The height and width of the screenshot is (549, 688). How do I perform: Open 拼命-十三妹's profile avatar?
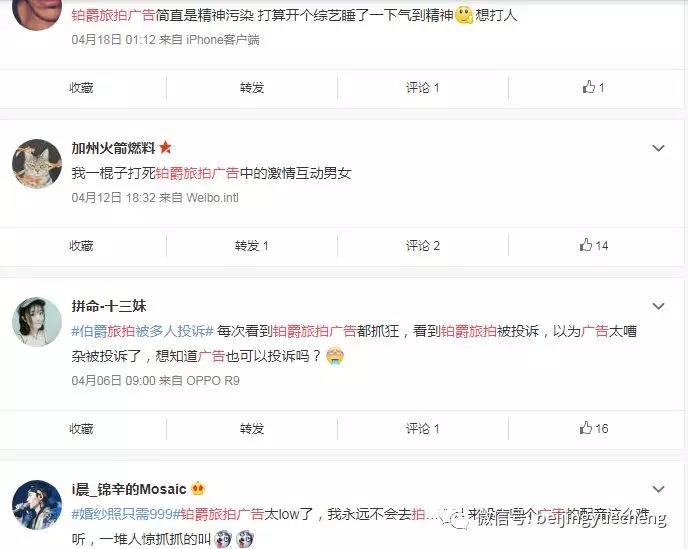coord(37,322)
